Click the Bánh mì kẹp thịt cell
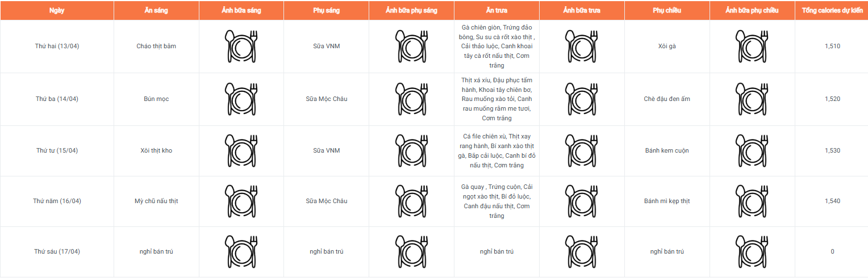 click(x=667, y=201)
